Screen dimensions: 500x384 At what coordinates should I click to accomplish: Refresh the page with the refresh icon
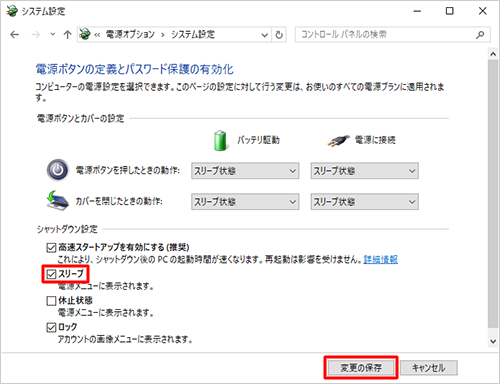point(279,35)
